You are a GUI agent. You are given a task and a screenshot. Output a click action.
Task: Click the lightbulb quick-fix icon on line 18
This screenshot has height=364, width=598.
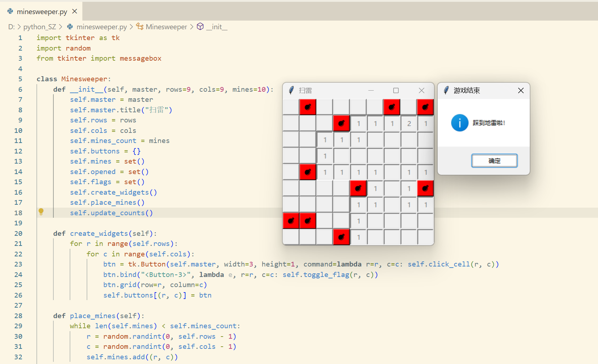point(41,212)
